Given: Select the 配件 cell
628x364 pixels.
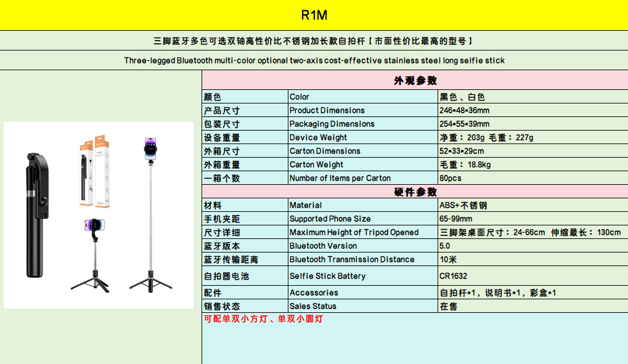Looking at the screenshot, I should [245, 293].
